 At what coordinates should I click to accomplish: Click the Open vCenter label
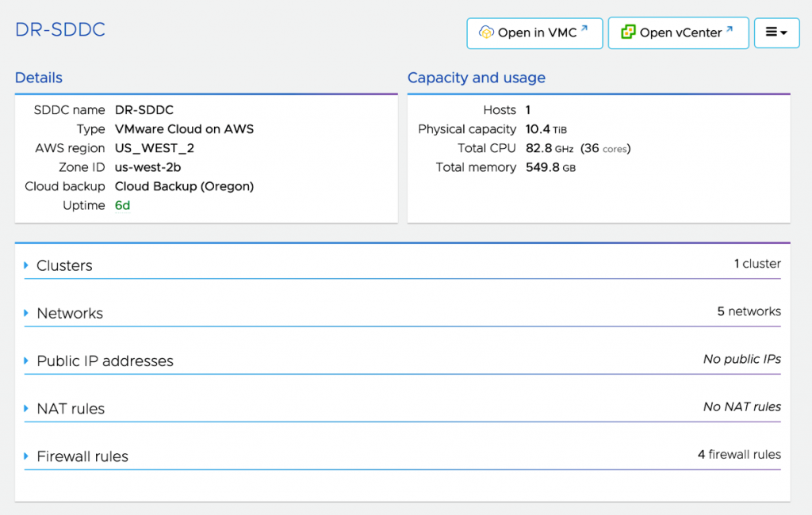pyautogui.click(x=680, y=33)
